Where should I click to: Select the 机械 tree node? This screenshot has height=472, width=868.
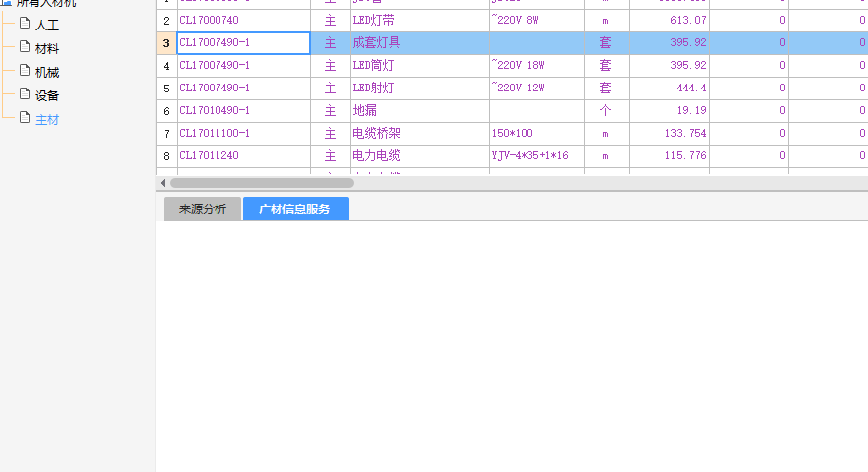[46, 73]
